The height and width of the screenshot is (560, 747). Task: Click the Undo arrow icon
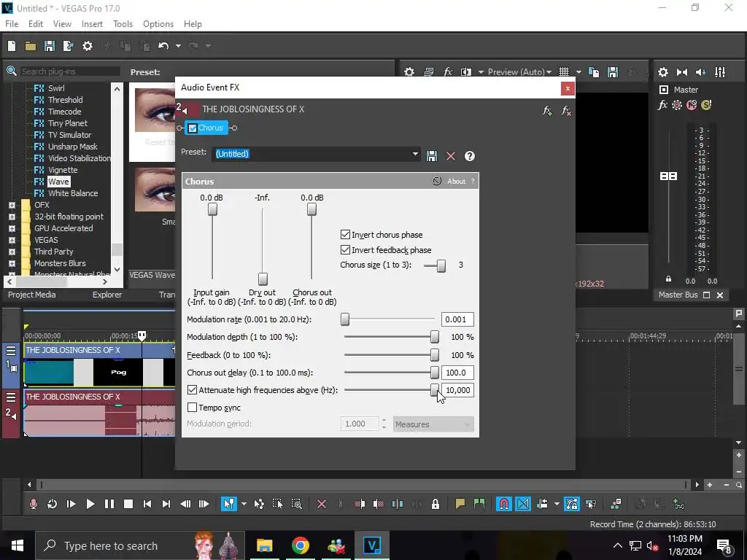click(163, 46)
